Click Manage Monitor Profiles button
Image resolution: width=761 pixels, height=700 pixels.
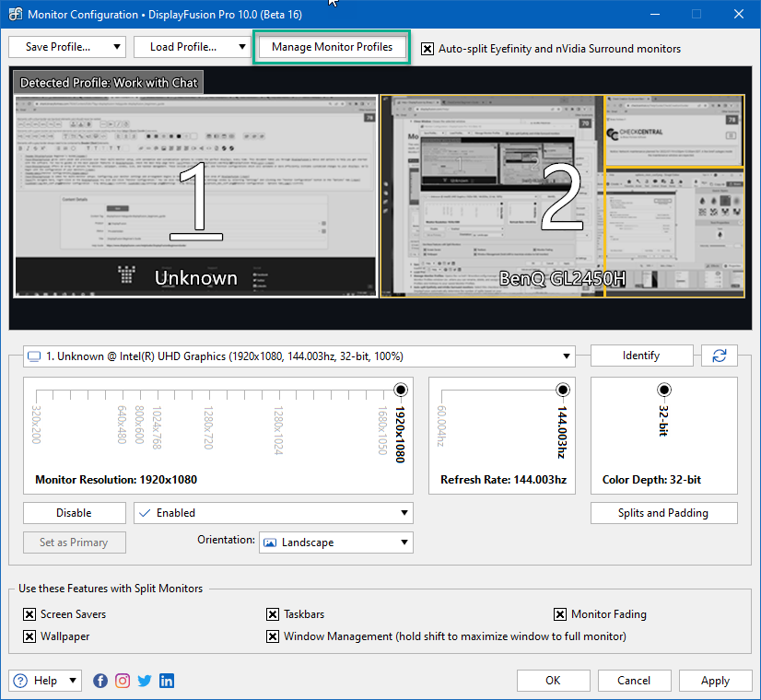pos(332,47)
